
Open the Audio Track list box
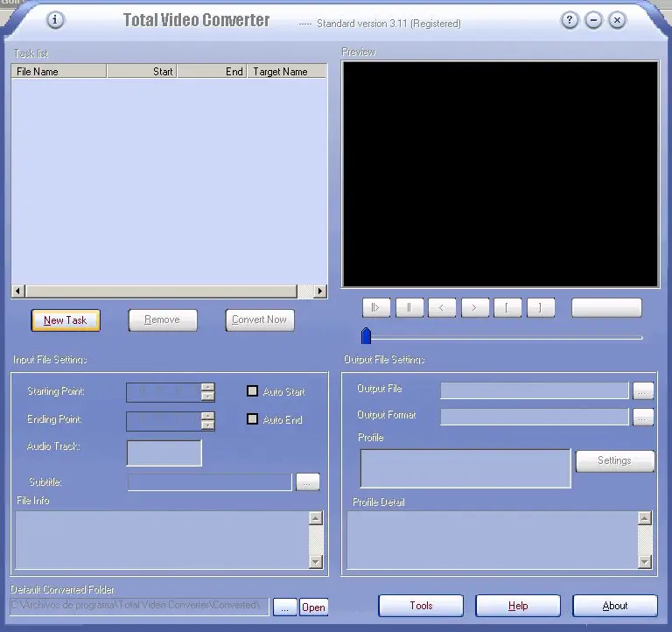(164, 453)
